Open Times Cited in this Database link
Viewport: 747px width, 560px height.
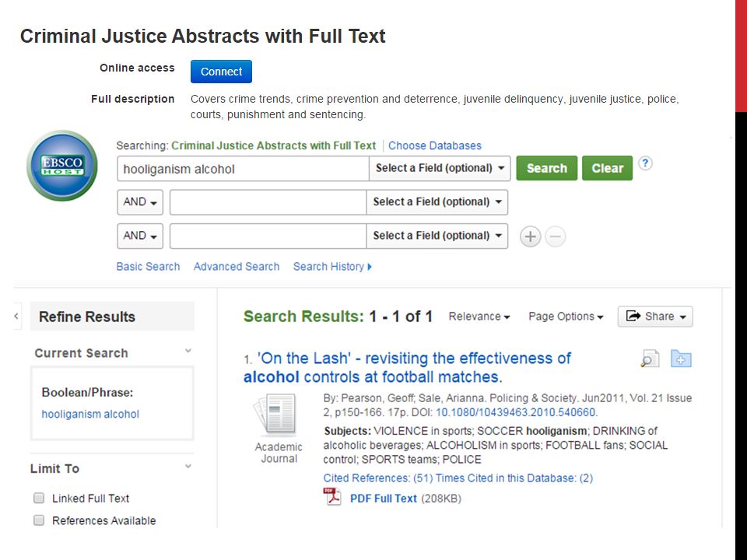pyautogui.click(x=514, y=478)
